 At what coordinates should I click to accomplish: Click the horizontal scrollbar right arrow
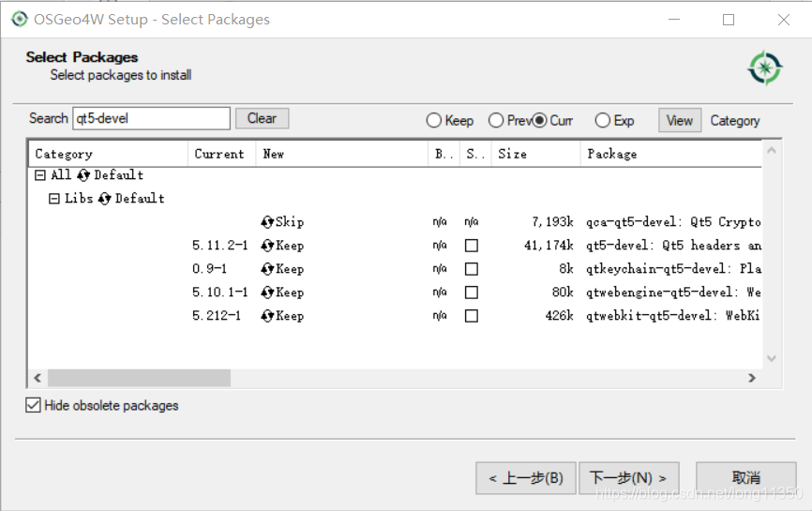(752, 378)
